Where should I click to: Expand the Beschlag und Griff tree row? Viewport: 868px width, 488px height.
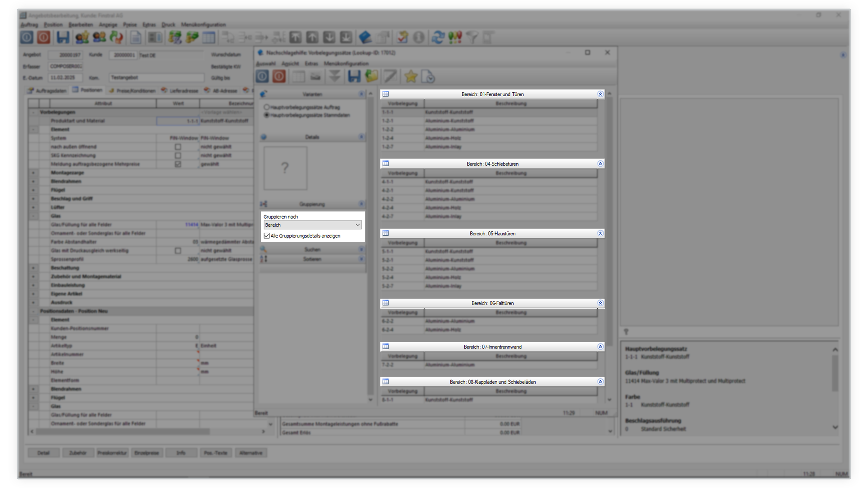click(x=33, y=198)
